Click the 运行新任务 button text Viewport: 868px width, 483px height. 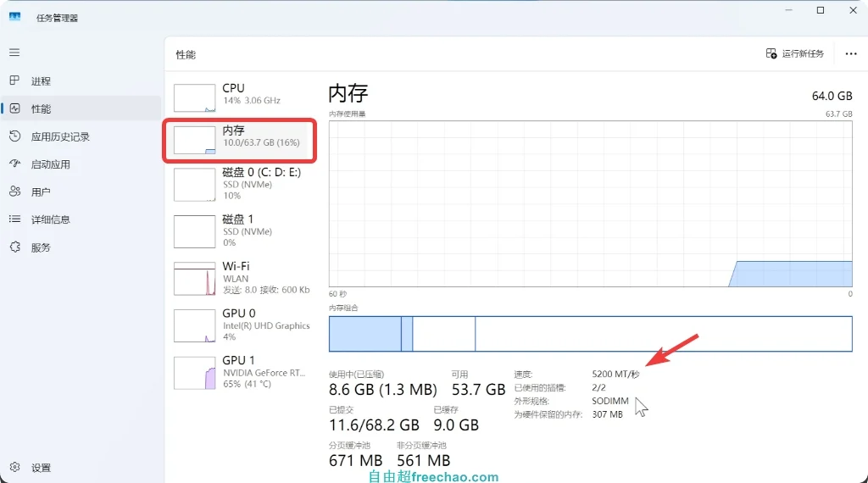point(803,53)
